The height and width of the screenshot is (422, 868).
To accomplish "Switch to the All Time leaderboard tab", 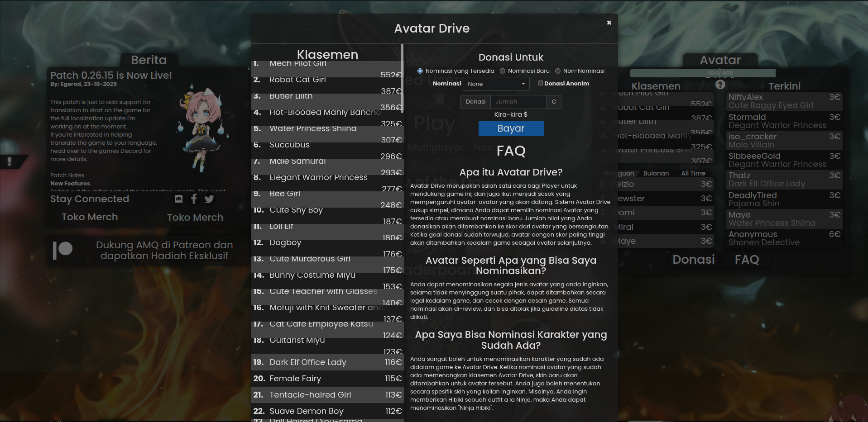I will [x=693, y=173].
